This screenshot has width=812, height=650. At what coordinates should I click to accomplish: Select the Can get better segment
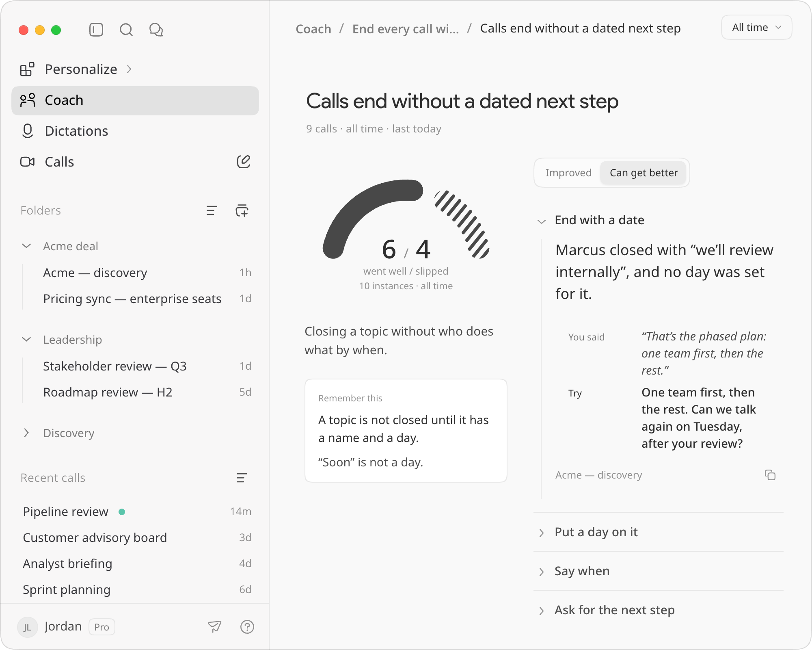click(x=644, y=173)
